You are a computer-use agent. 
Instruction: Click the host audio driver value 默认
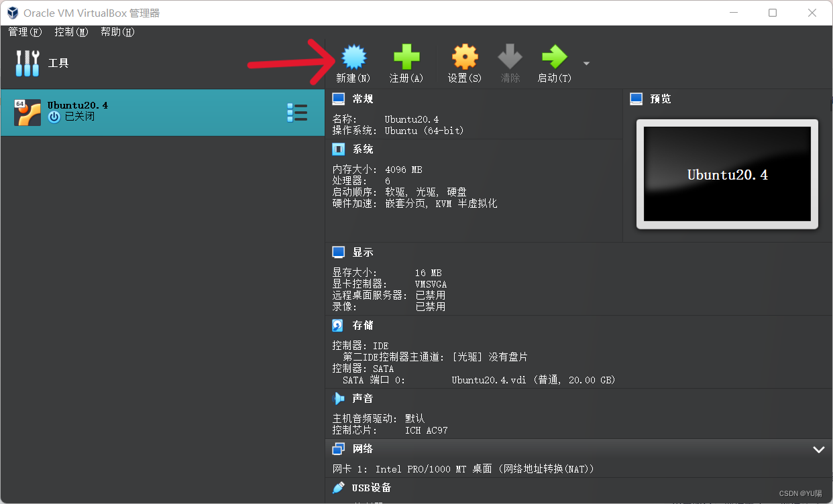pos(415,419)
